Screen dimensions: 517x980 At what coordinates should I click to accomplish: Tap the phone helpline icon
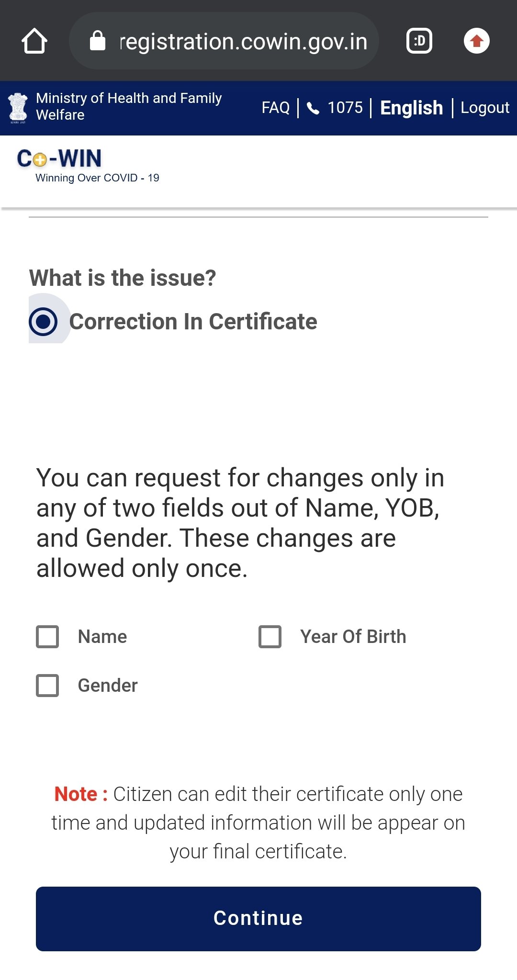[x=313, y=108]
